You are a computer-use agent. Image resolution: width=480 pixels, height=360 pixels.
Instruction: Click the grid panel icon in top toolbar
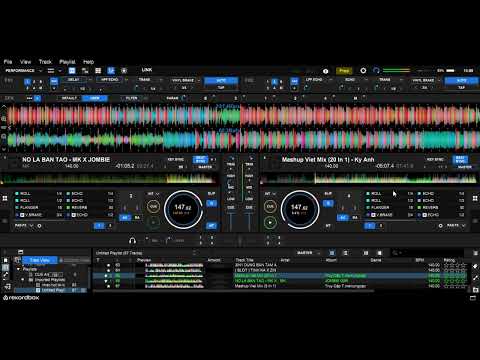coord(98,71)
